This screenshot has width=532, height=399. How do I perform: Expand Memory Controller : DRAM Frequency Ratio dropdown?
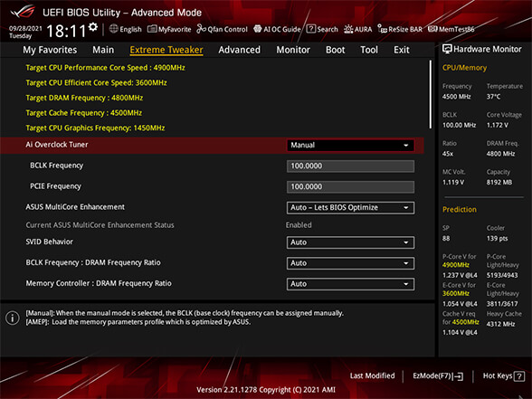(350, 284)
